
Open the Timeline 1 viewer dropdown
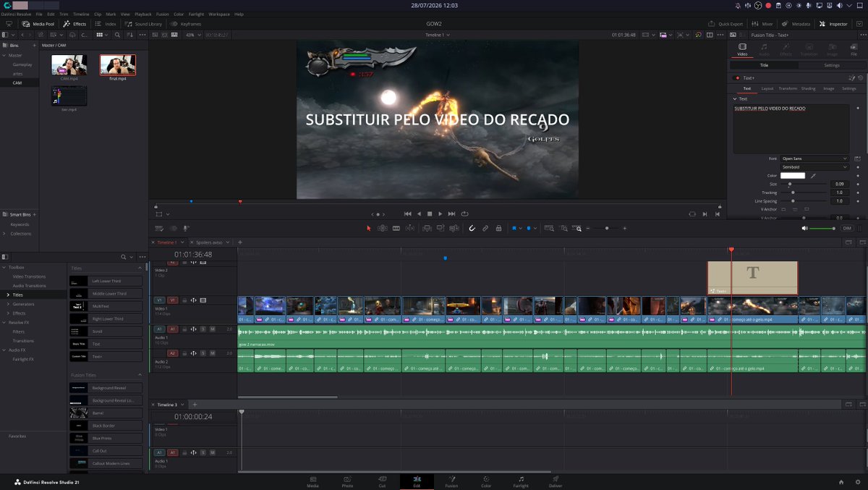437,34
